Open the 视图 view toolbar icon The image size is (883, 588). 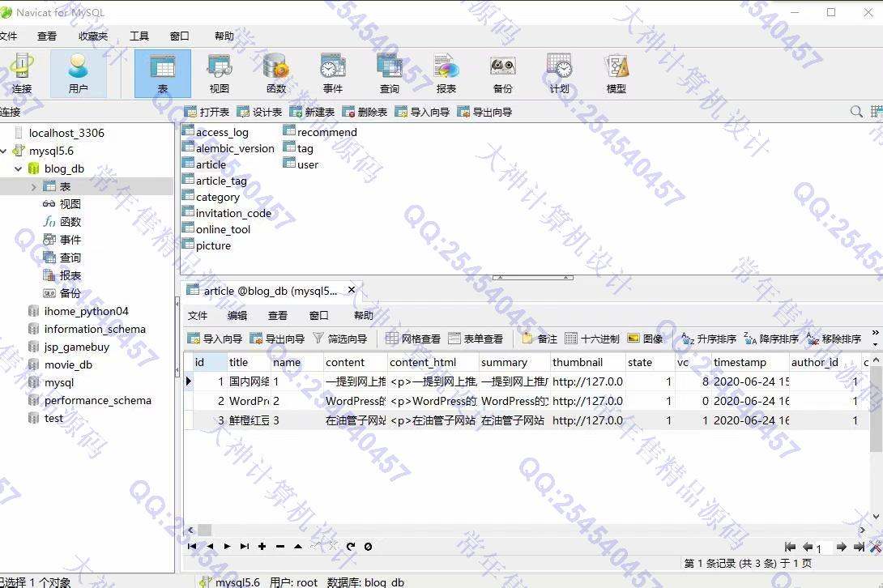(x=219, y=74)
